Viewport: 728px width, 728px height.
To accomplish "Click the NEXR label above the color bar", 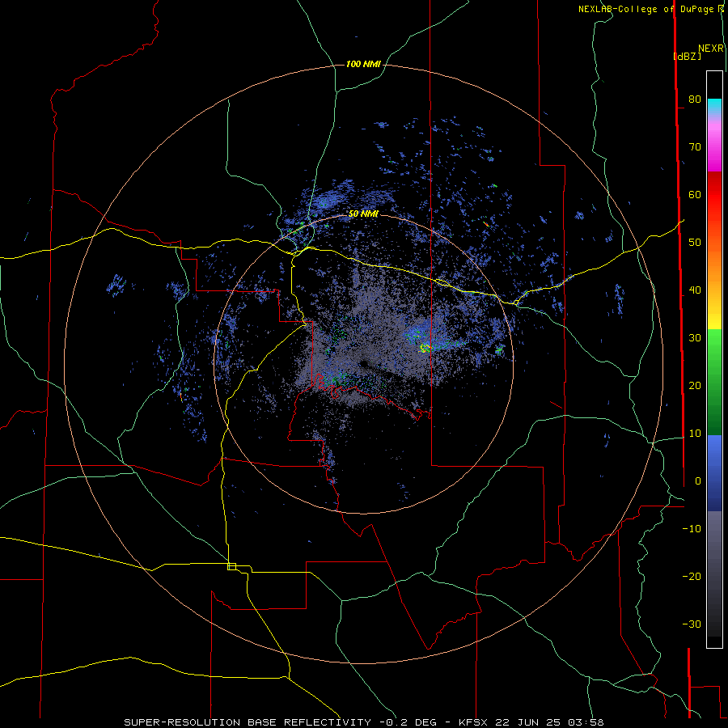I will pyautogui.click(x=711, y=49).
